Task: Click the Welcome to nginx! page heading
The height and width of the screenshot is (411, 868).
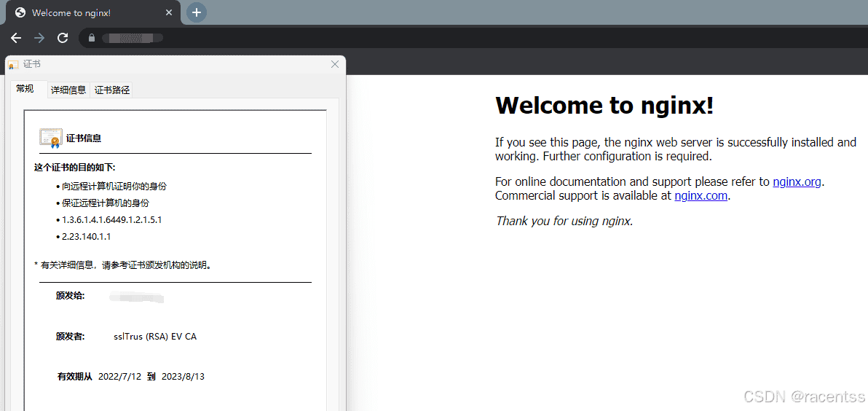Action: coord(604,106)
